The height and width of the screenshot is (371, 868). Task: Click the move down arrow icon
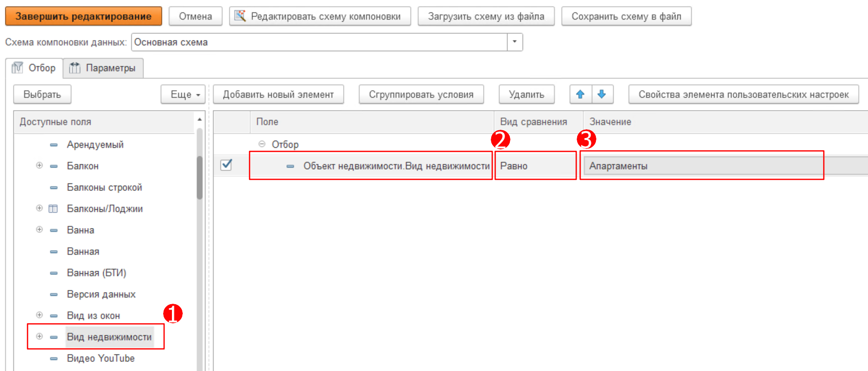[x=602, y=94]
